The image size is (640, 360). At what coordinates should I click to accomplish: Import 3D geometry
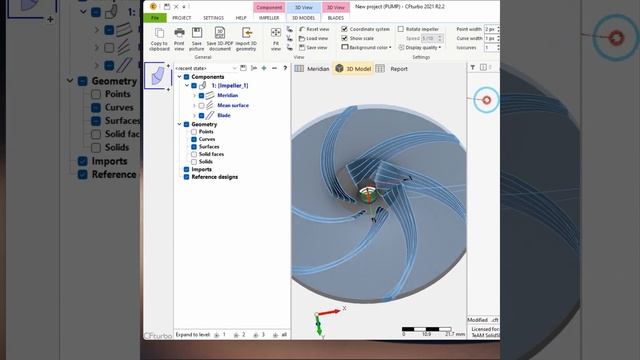coord(246,39)
